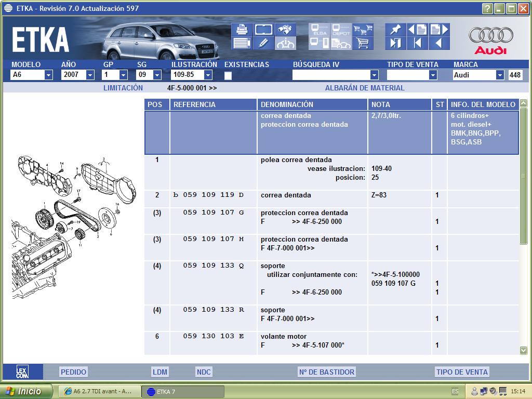Click the INFO. DEL MODELO column header
The image size is (532, 399).
483,104
